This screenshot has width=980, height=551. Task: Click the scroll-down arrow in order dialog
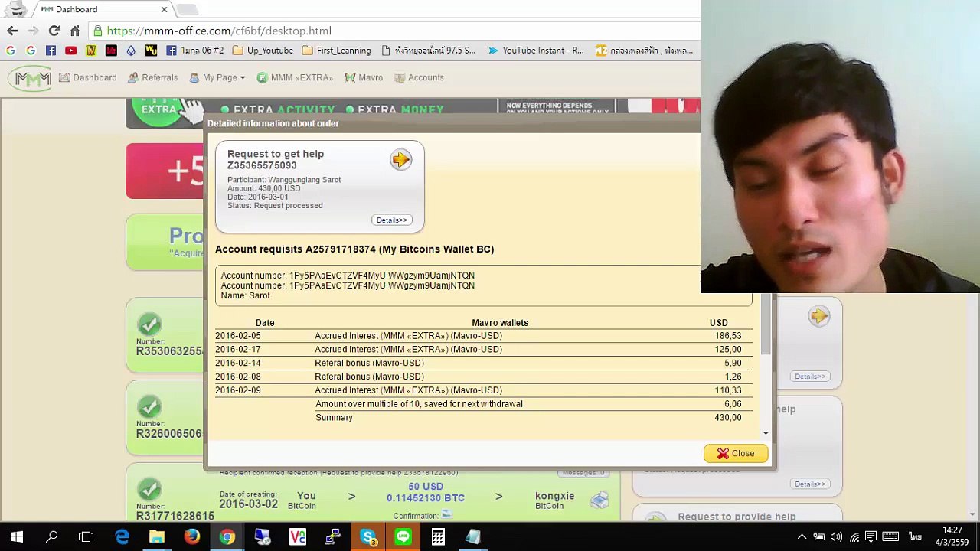tap(766, 434)
